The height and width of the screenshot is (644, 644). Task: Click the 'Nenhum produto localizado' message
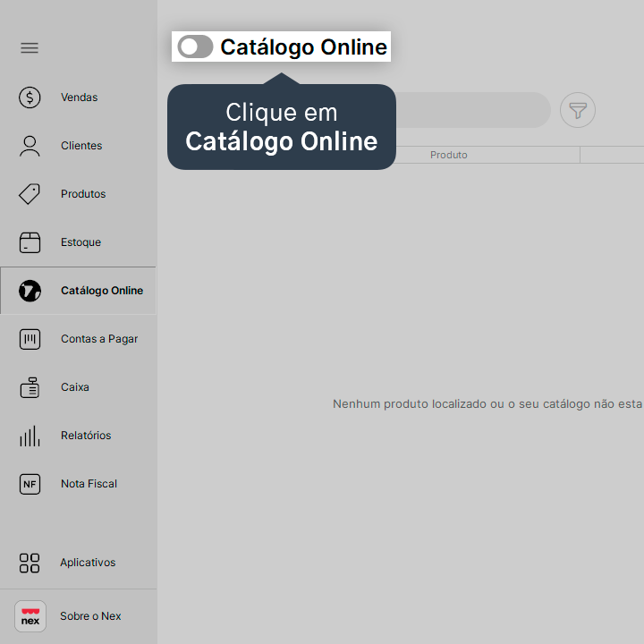[x=488, y=404]
